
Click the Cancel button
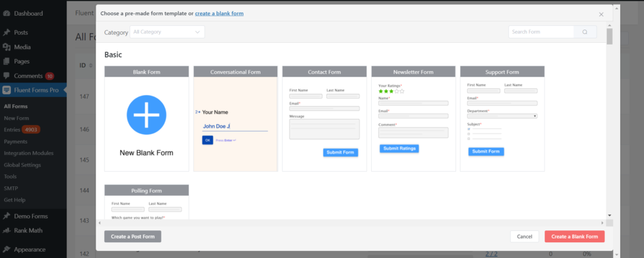coord(524,237)
